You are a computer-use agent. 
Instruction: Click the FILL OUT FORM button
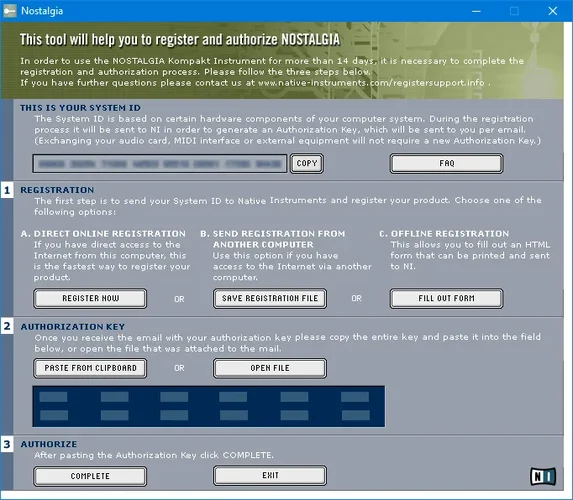coord(447,299)
